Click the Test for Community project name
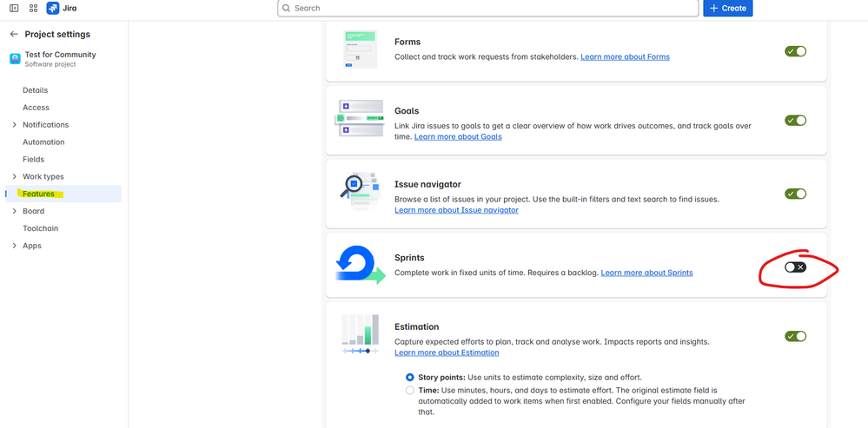This screenshot has height=428, width=868. point(60,55)
